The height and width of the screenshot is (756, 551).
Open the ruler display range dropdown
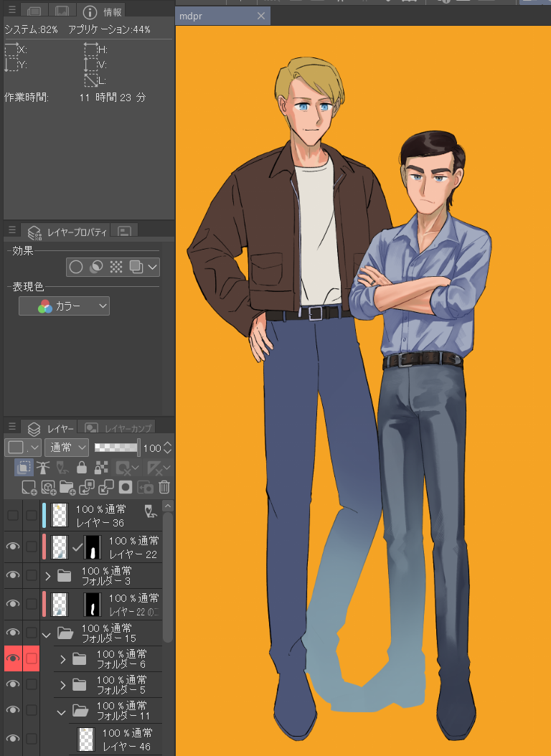click(x=159, y=468)
